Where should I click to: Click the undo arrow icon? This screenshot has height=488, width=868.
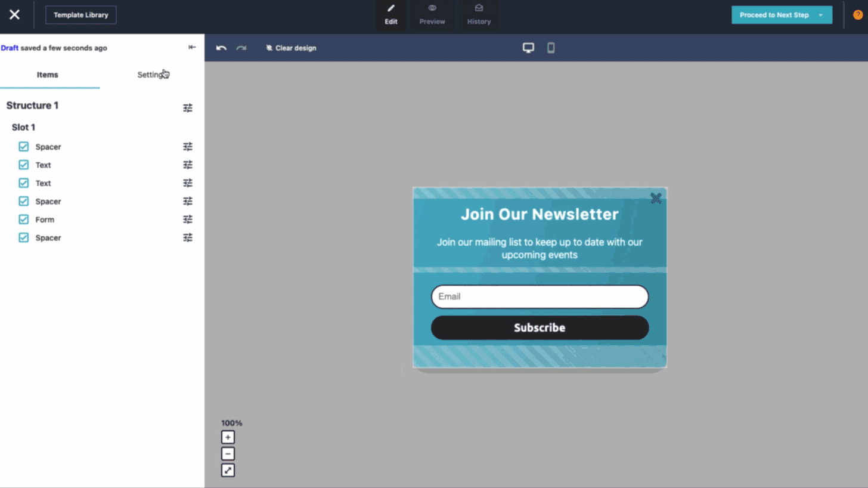[220, 47]
